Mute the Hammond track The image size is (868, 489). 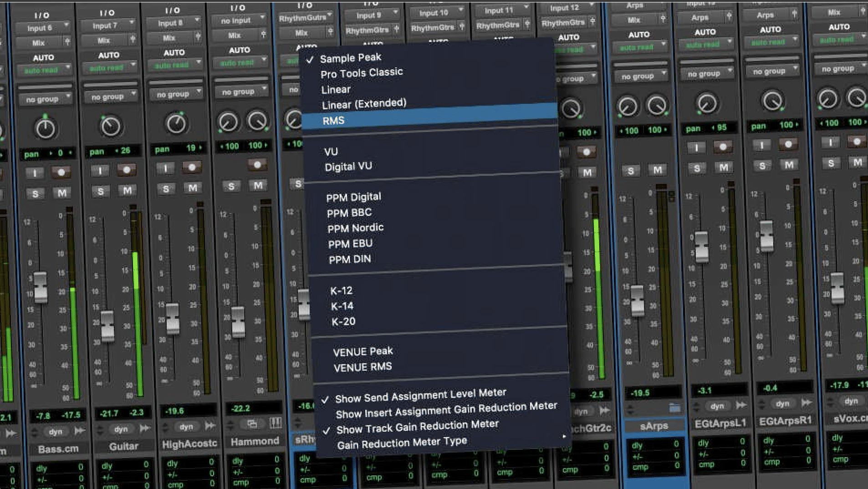tap(258, 185)
